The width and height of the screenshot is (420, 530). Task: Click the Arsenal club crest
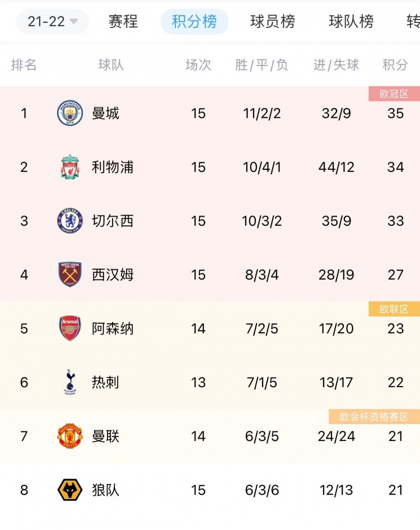click(70, 328)
